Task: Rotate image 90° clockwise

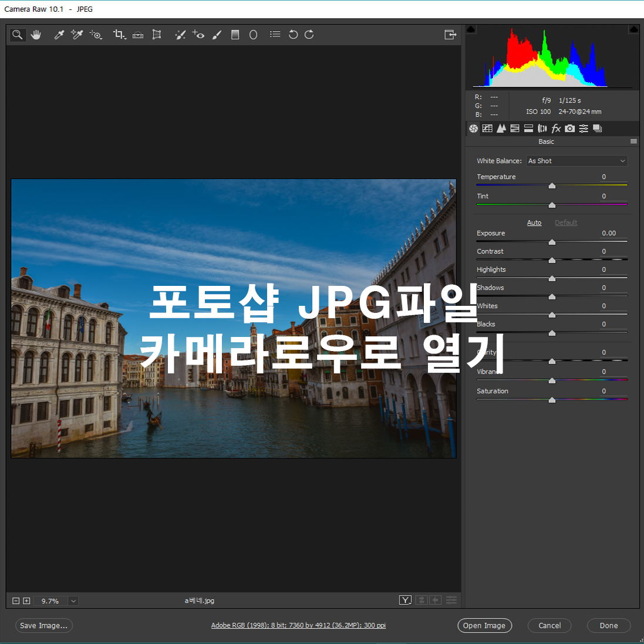Action: pos(309,35)
